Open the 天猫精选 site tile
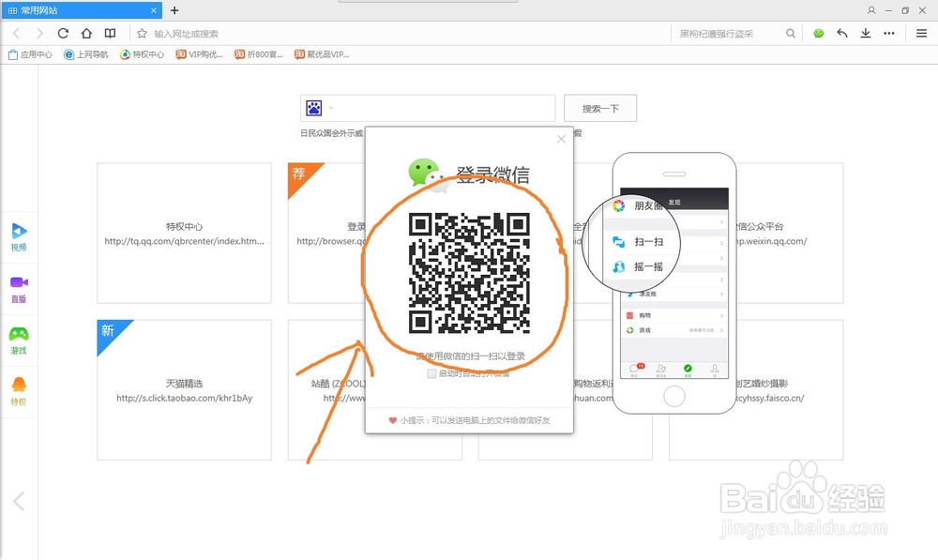Viewport: 938px width, 560px height. (x=184, y=390)
